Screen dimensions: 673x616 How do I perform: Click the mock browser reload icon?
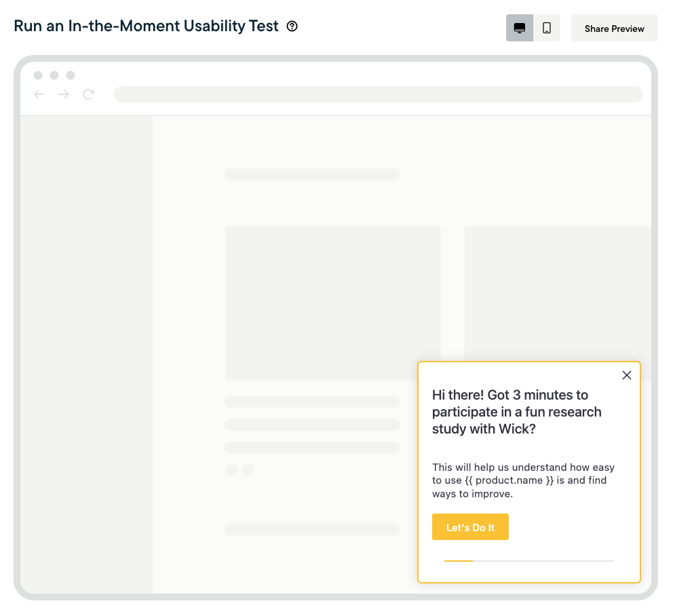tap(88, 94)
